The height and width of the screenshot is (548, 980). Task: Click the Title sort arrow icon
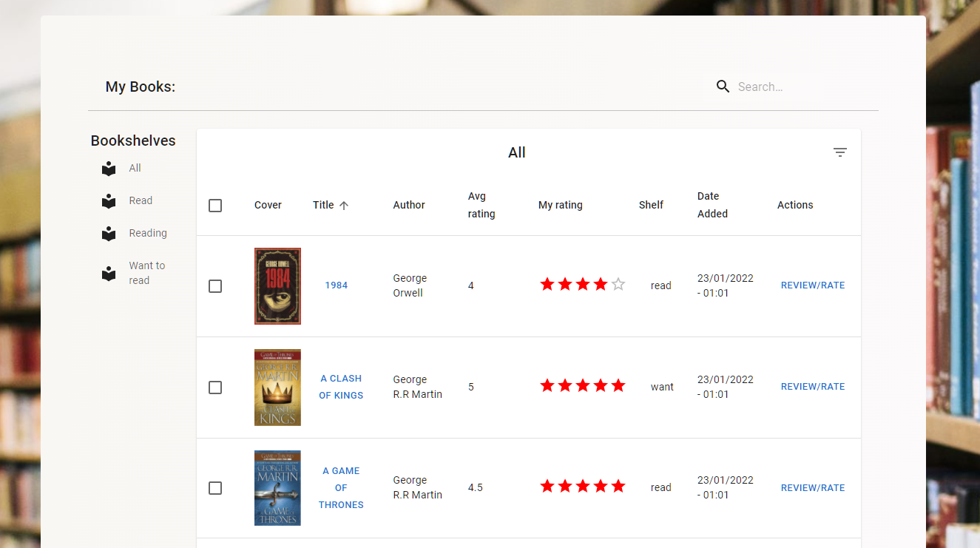click(x=344, y=206)
